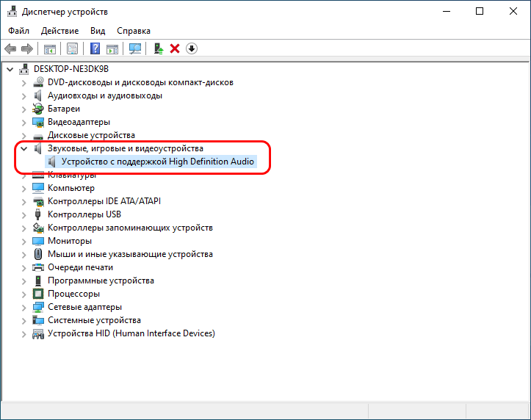Image resolution: width=531 pixels, height=420 pixels.
Task: Click the Системные устройства icon
Action: 38,320
